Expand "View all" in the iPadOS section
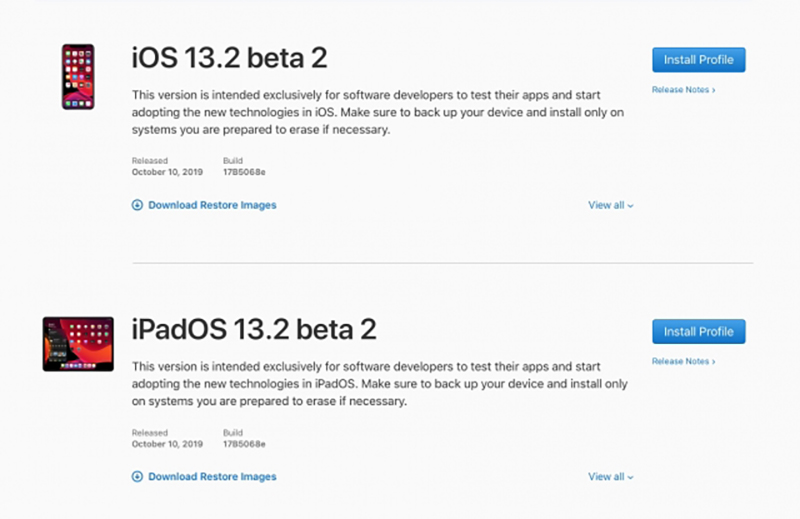Screen dimensions: 800x519 (610, 477)
